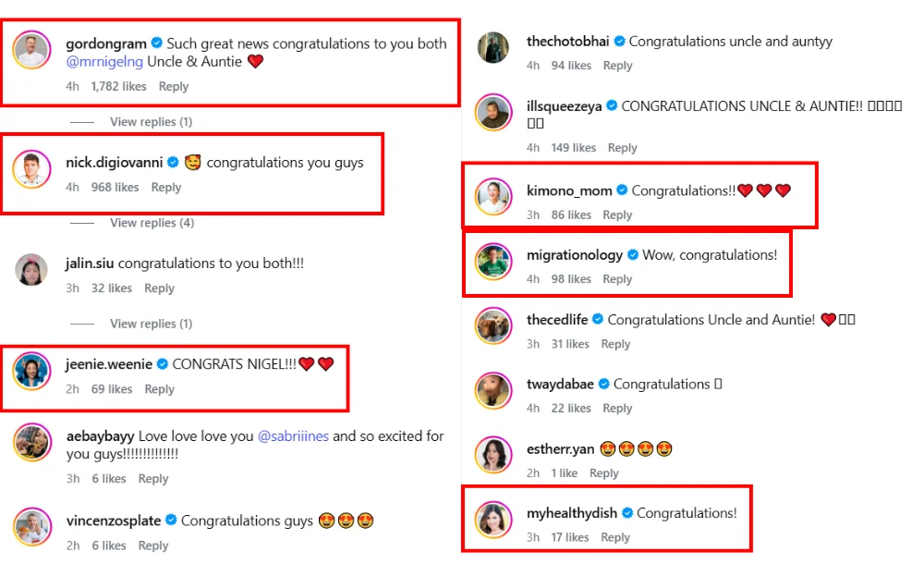Open the @mrnigelng mention link

[x=103, y=61]
